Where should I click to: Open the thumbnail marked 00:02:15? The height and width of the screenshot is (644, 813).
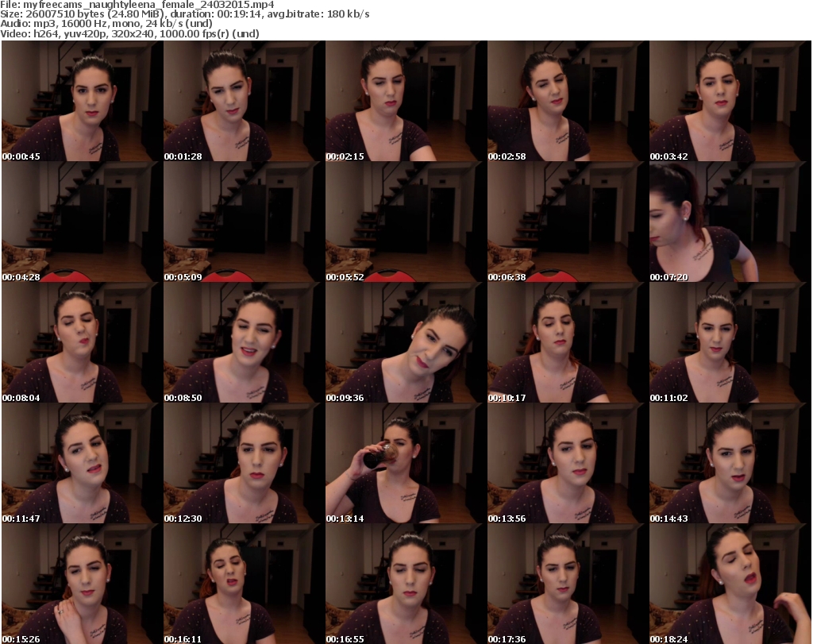406,101
